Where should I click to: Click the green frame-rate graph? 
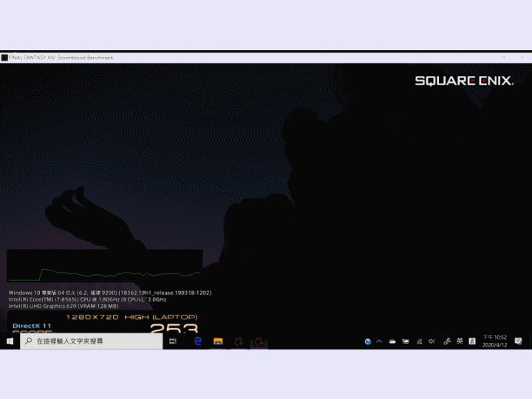tap(105, 266)
